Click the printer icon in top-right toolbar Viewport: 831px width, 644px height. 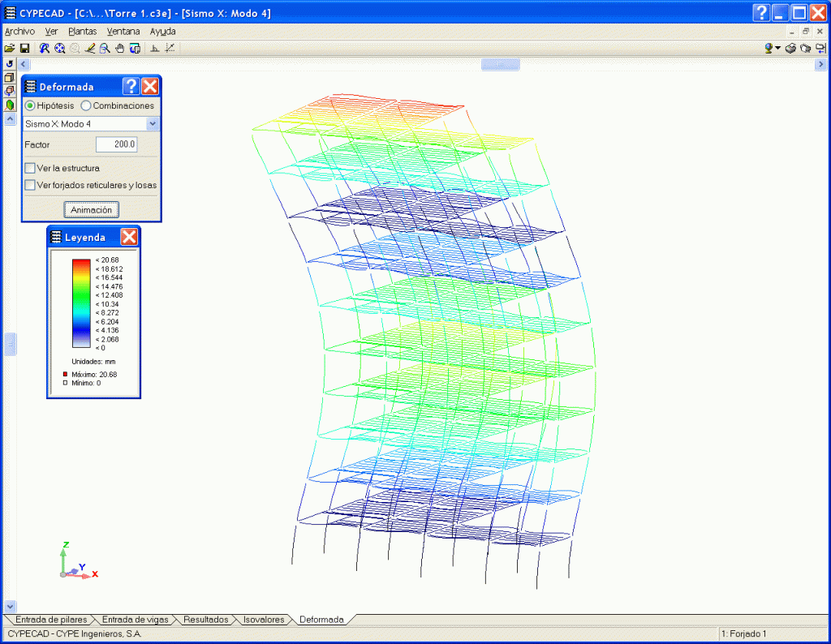pyautogui.click(x=790, y=49)
